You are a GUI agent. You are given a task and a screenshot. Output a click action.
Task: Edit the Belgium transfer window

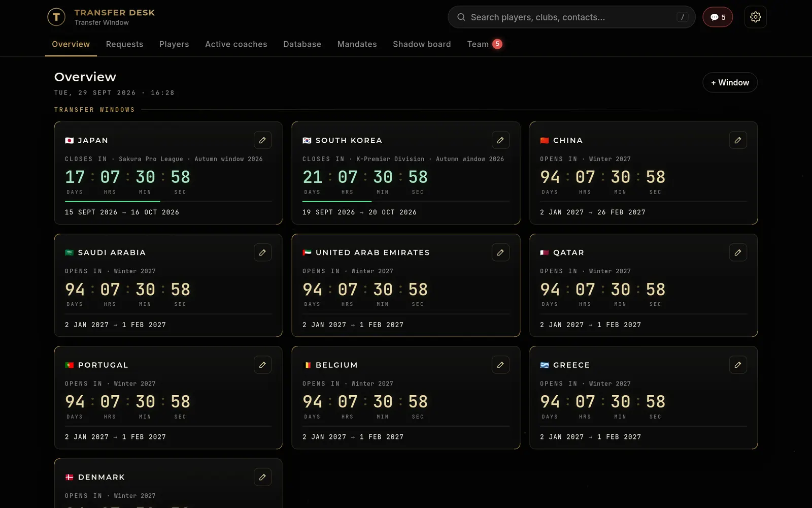500,365
